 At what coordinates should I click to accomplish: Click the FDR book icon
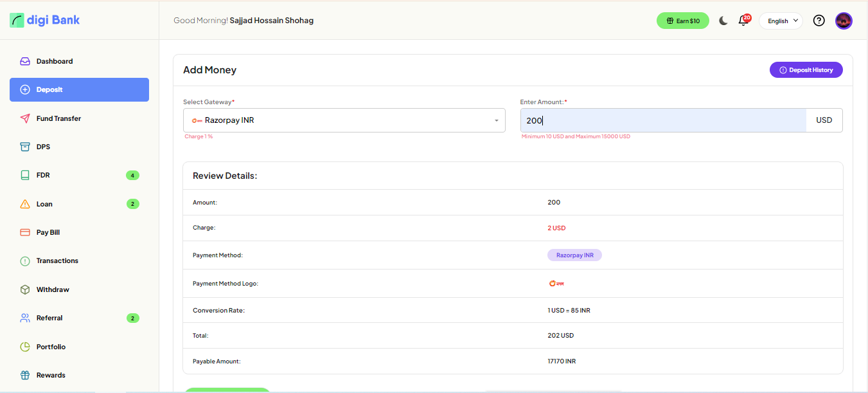point(25,176)
